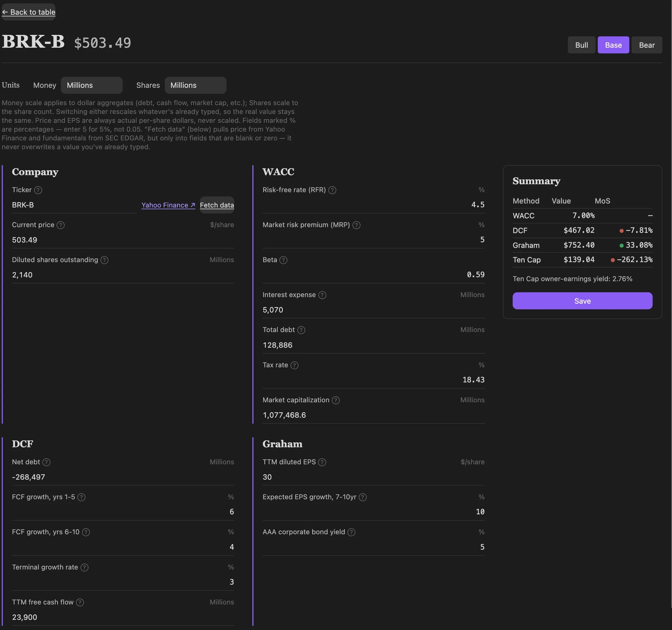
Task: Open the Net debt help icon
Action: coord(46,462)
